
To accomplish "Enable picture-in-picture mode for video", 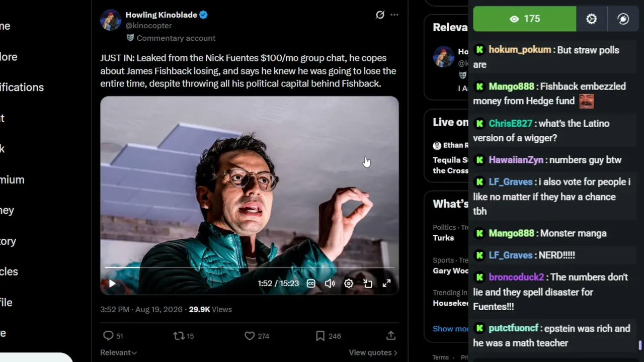I will tap(368, 284).
